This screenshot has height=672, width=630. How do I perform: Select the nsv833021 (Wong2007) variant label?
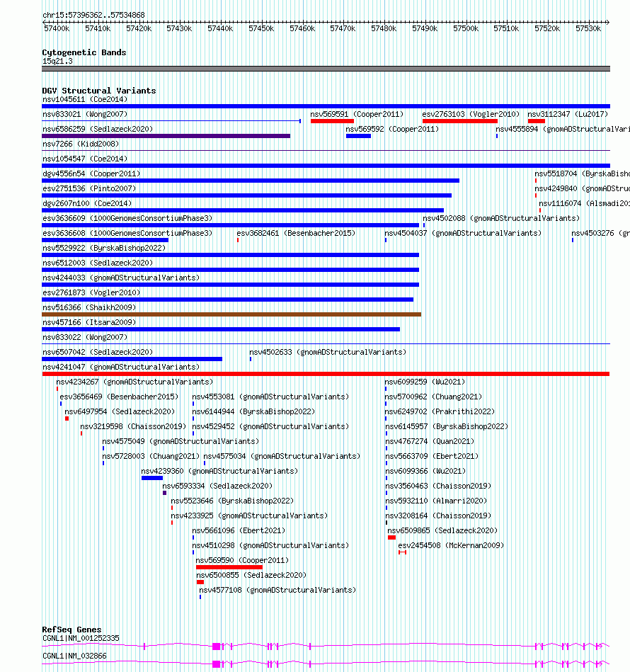click(85, 115)
